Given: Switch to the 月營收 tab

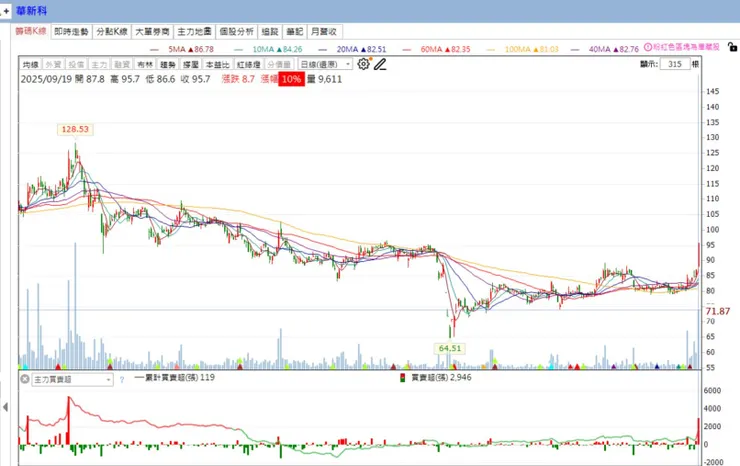Looking at the screenshot, I should (x=325, y=32).
